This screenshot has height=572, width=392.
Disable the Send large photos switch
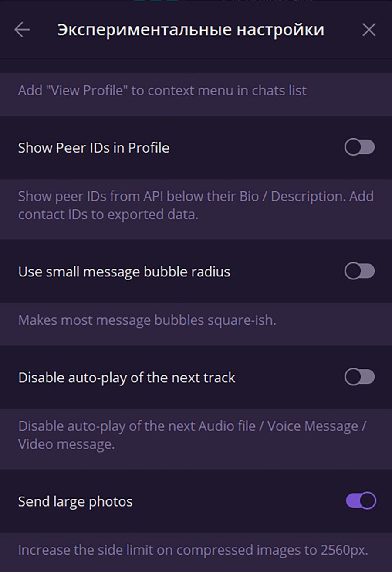(361, 501)
